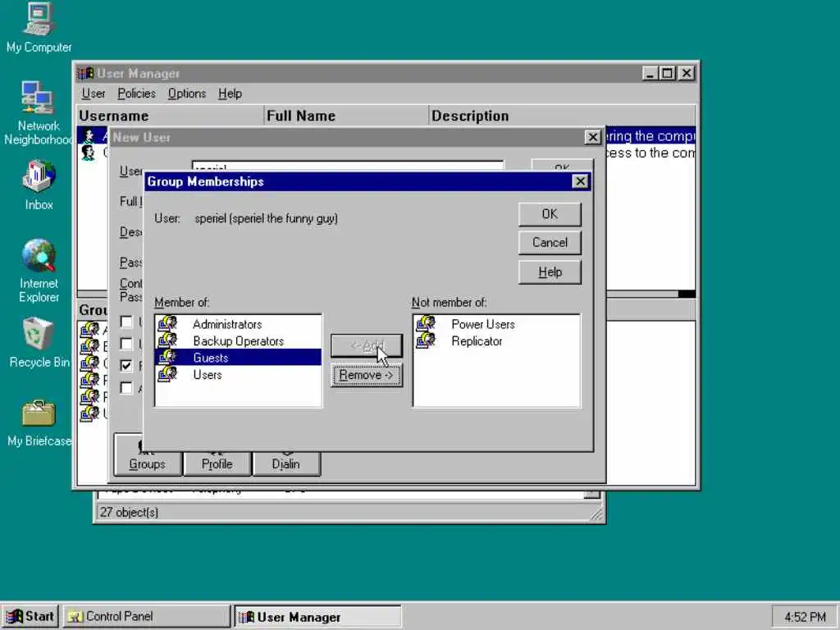Click OK in Group Memberships

pos(550,214)
